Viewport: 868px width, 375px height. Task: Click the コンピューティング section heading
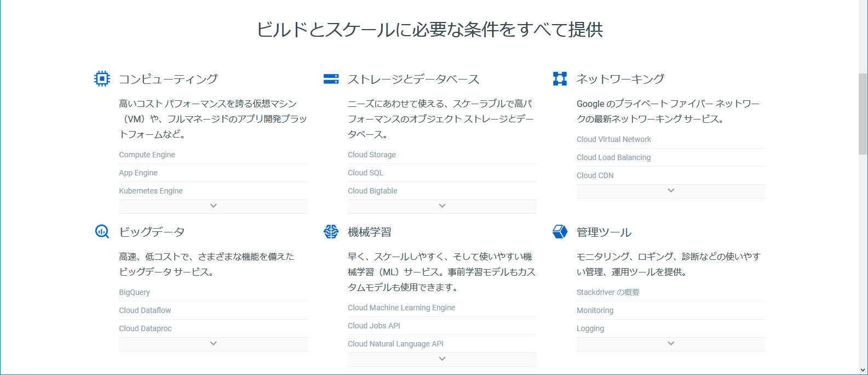click(168, 79)
